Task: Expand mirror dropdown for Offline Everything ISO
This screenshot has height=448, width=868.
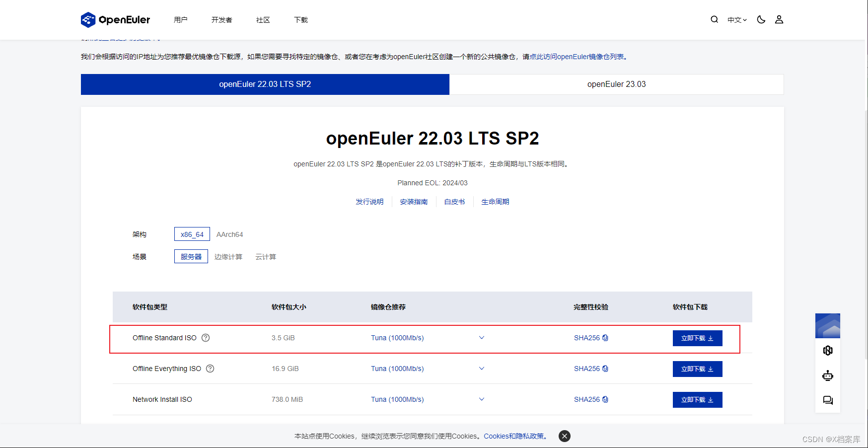Action: click(481, 369)
